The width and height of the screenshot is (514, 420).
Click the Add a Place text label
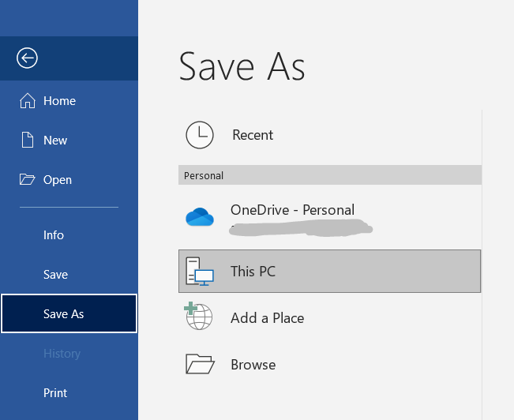pos(267,318)
